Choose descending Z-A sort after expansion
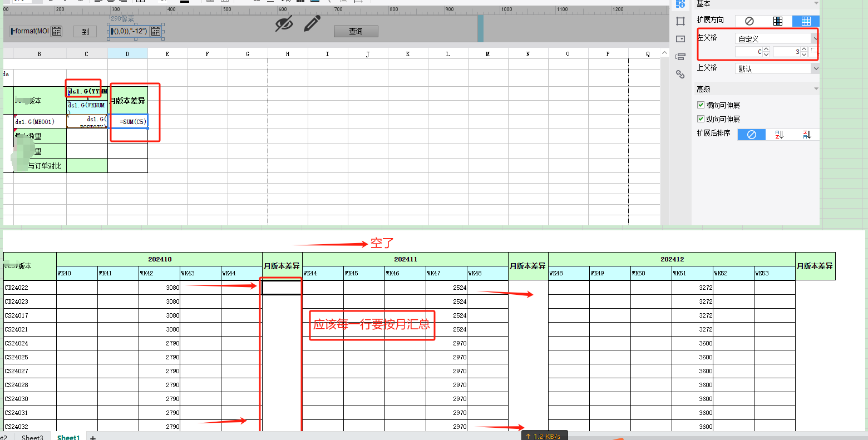Image resolution: width=868 pixels, height=440 pixels. pos(807,135)
